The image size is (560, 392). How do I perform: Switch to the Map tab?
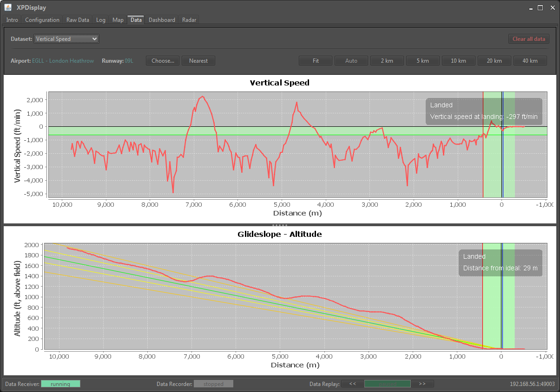[x=118, y=20]
